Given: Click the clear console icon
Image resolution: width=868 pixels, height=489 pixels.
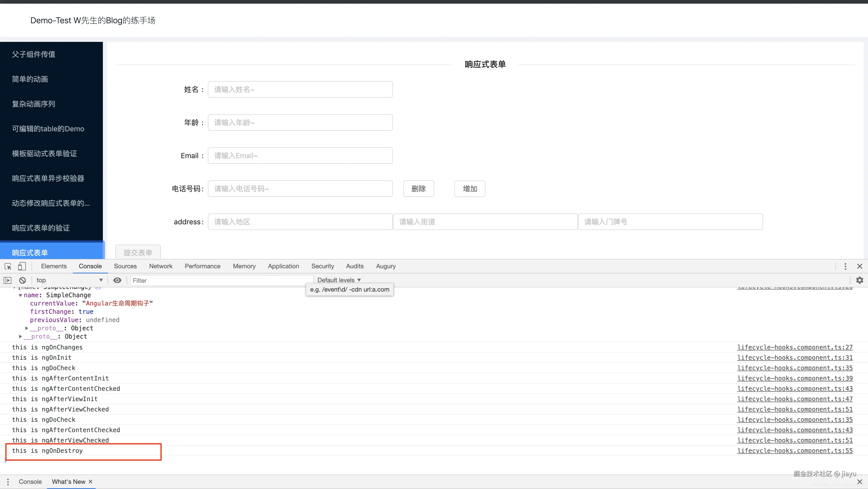Looking at the screenshot, I should click(x=22, y=280).
